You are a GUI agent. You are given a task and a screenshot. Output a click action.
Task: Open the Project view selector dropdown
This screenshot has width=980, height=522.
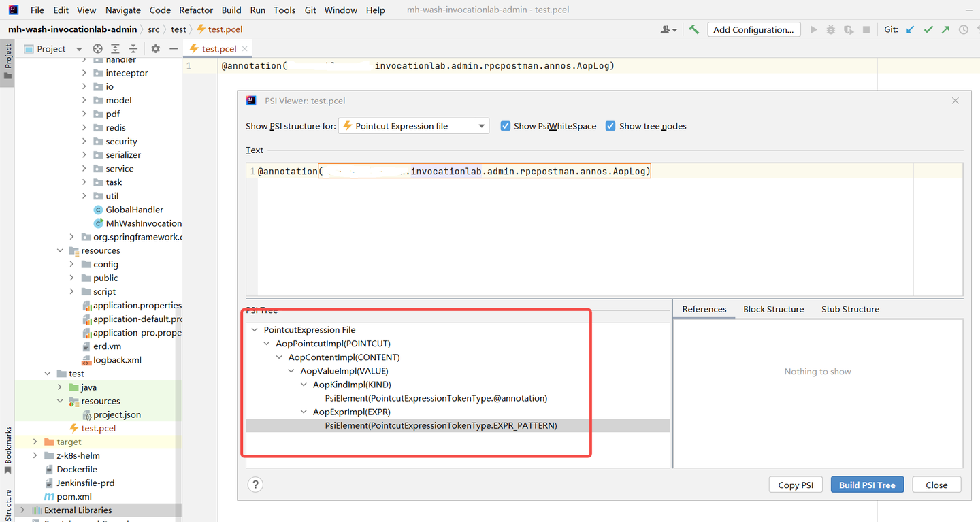click(80, 48)
